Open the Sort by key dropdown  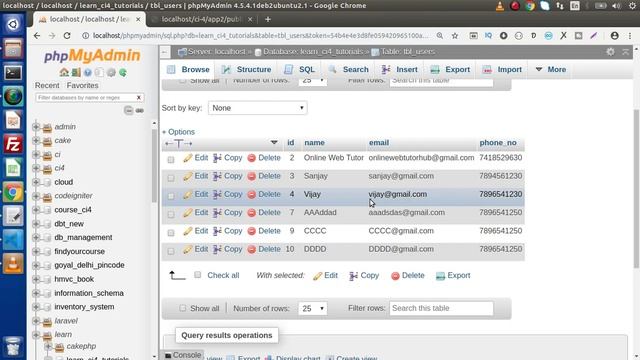(x=258, y=108)
